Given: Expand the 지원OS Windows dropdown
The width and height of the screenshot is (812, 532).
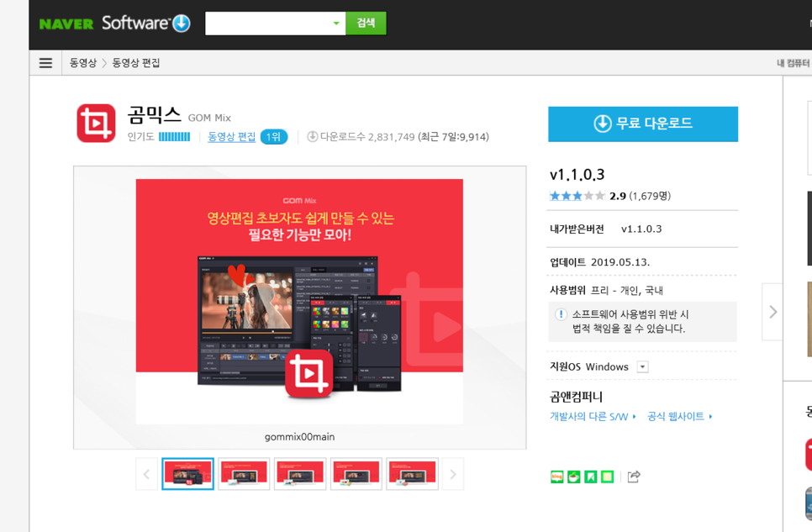Looking at the screenshot, I should [642, 366].
